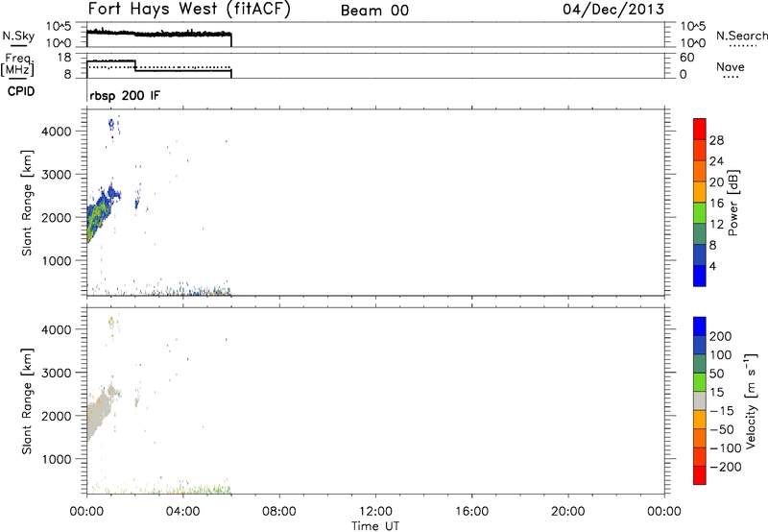
Task: Click the 'N.Search' legend label
Action: (x=741, y=36)
